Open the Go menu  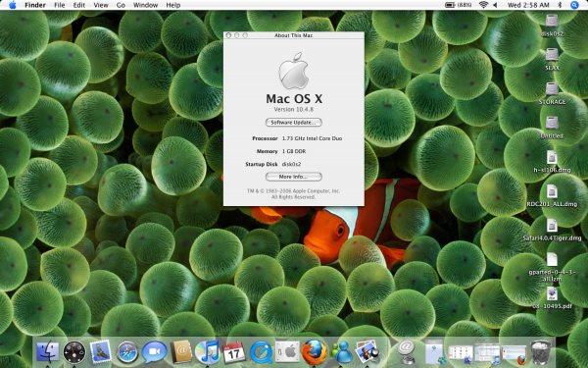121,5
